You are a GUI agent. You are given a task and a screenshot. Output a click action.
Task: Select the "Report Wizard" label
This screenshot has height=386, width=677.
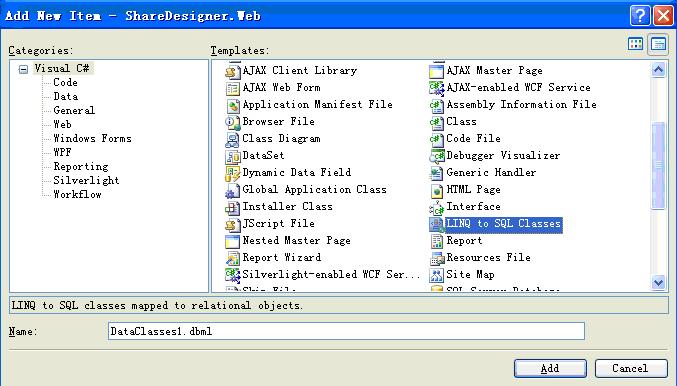(282, 258)
